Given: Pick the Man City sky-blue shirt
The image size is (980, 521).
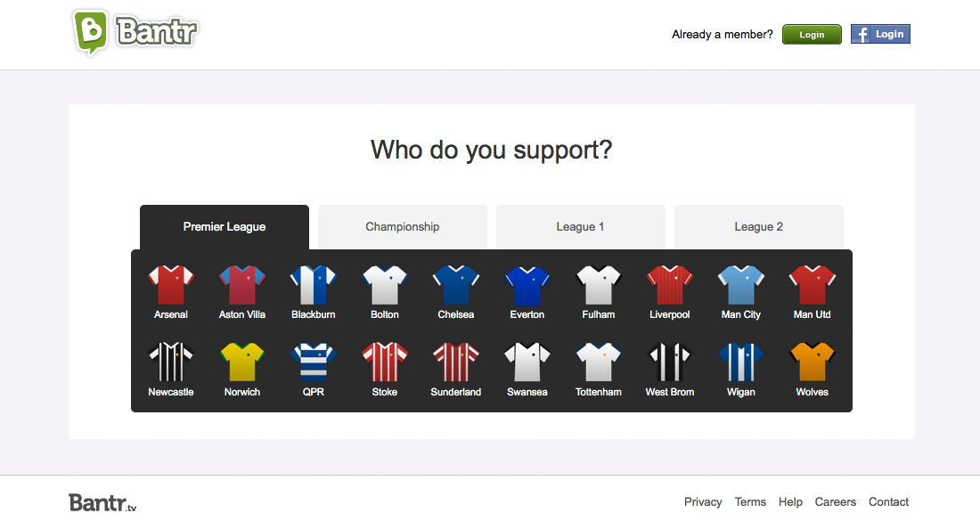Looking at the screenshot, I should coord(740,285).
